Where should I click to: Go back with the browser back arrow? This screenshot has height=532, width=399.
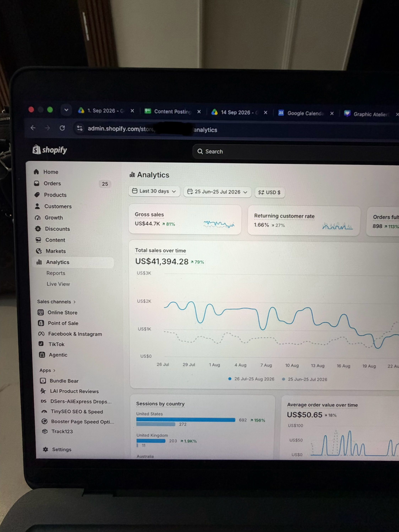pyautogui.click(x=33, y=128)
